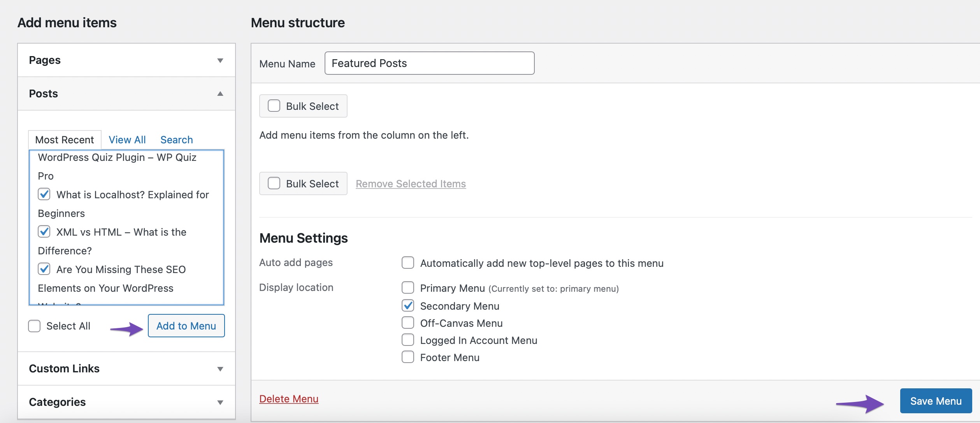Select Most Recent posts tab

coord(64,139)
